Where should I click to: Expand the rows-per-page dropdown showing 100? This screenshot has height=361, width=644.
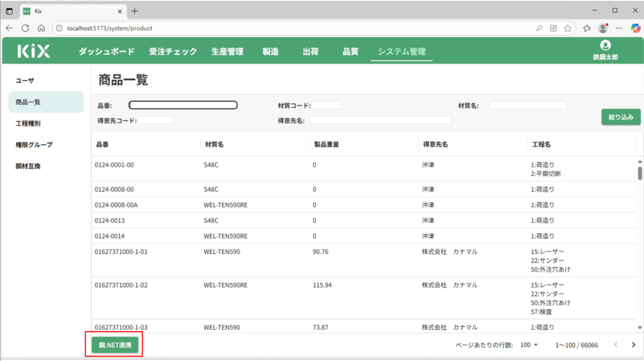(530, 345)
